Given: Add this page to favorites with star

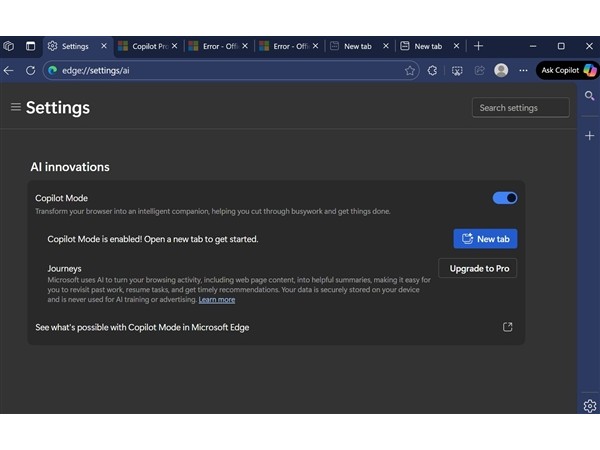Looking at the screenshot, I should click(x=410, y=70).
